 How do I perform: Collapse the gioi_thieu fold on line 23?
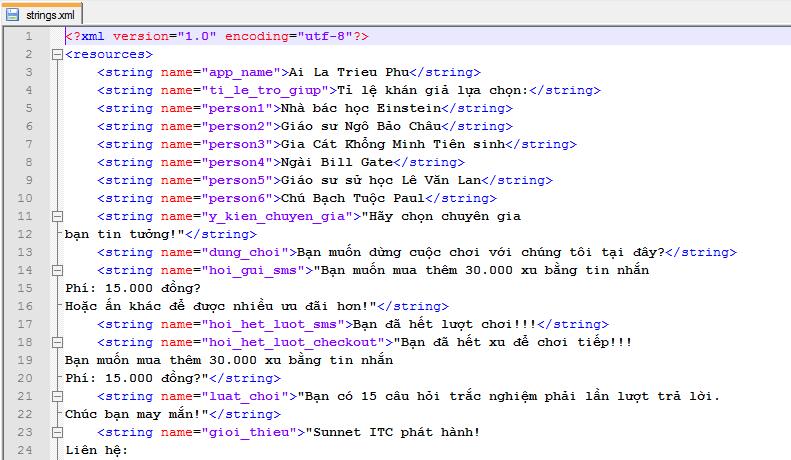tap(58, 432)
